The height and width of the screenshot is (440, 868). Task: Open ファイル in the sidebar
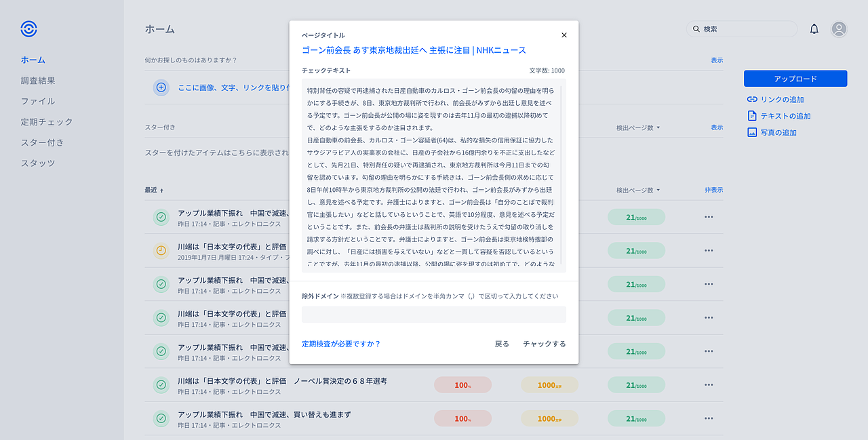pyautogui.click(x=38, y=101)
